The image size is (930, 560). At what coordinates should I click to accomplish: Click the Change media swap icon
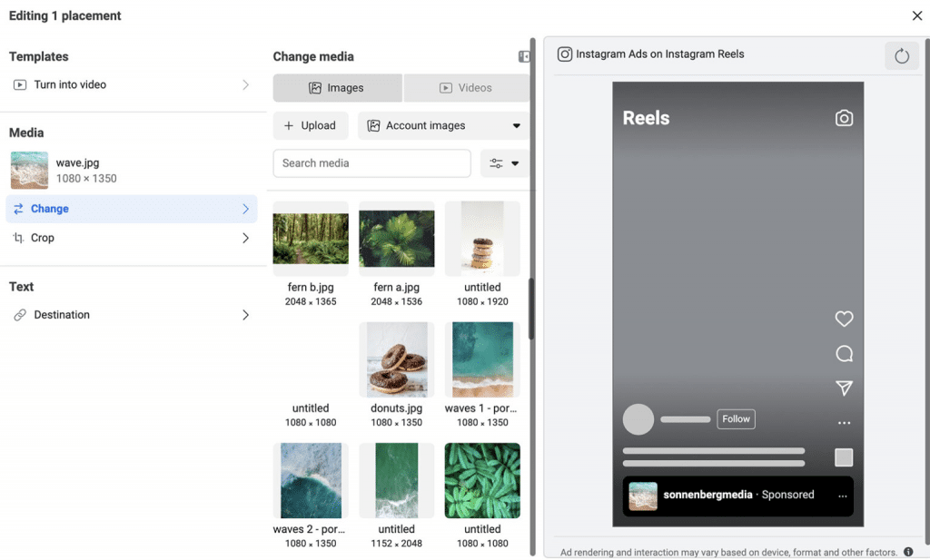click(20, 209)
